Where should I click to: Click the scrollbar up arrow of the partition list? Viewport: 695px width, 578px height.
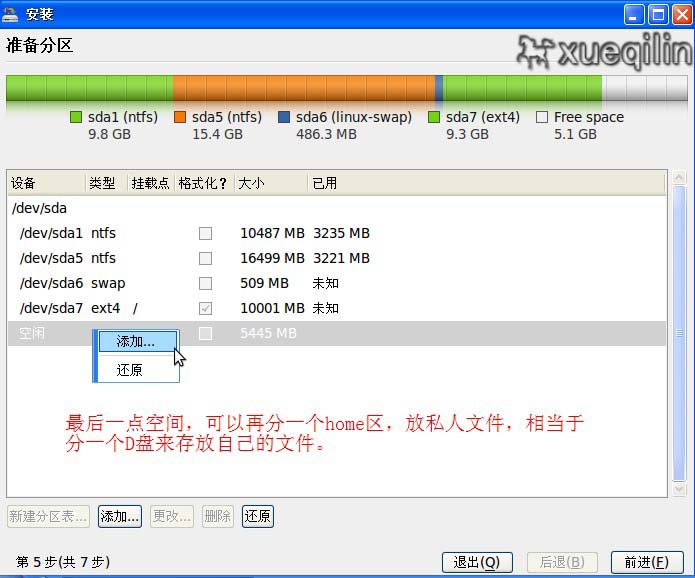click(679, 178)
